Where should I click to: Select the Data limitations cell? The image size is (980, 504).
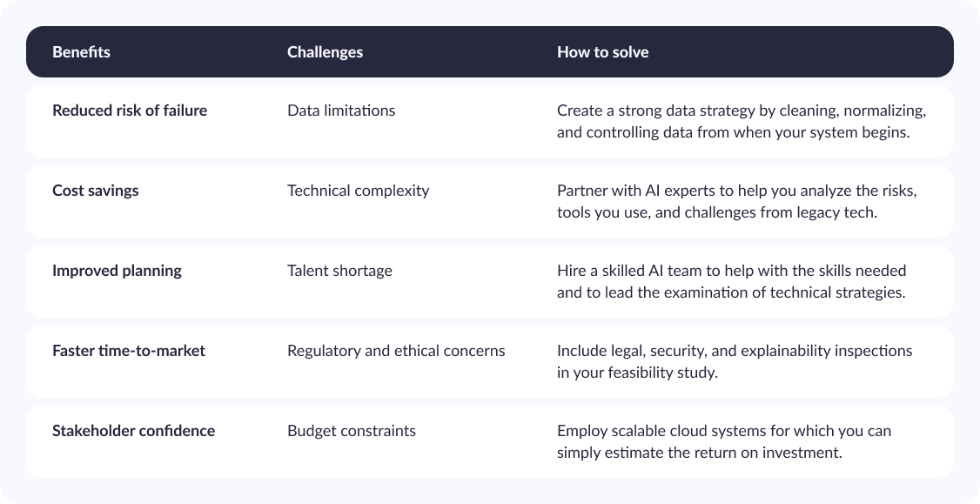[341, 111]
